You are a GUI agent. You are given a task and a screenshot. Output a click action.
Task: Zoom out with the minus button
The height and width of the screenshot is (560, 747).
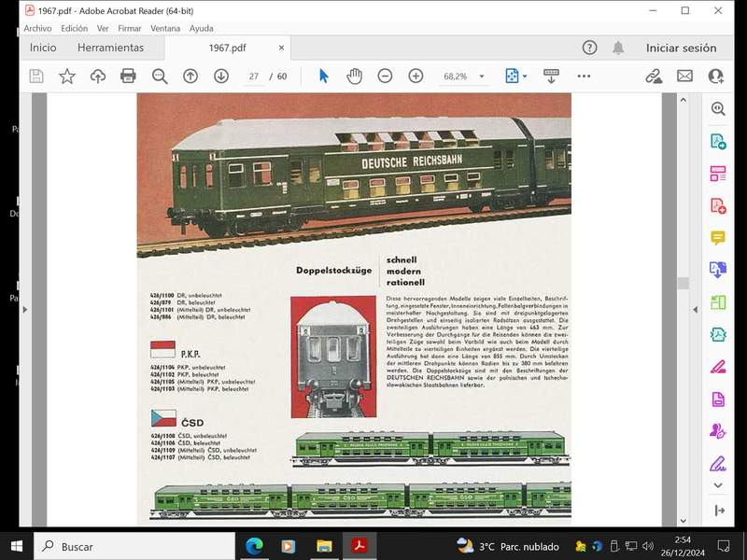pos(385,77)
